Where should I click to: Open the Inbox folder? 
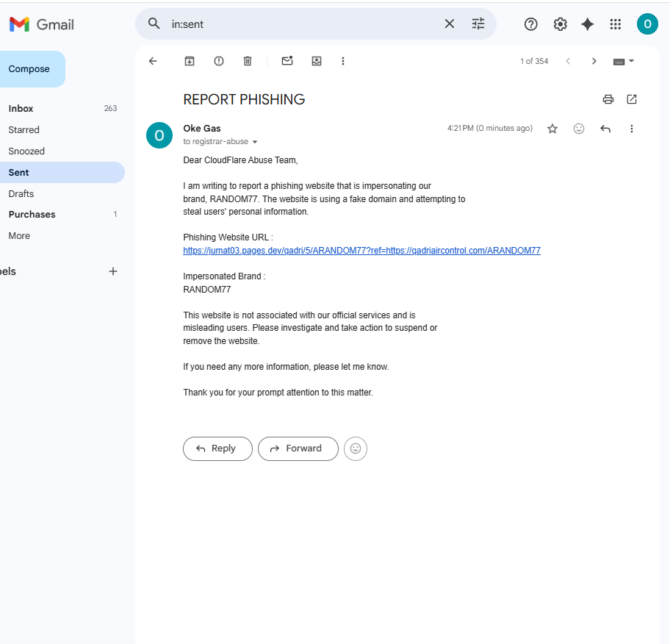tap(21, 109)
